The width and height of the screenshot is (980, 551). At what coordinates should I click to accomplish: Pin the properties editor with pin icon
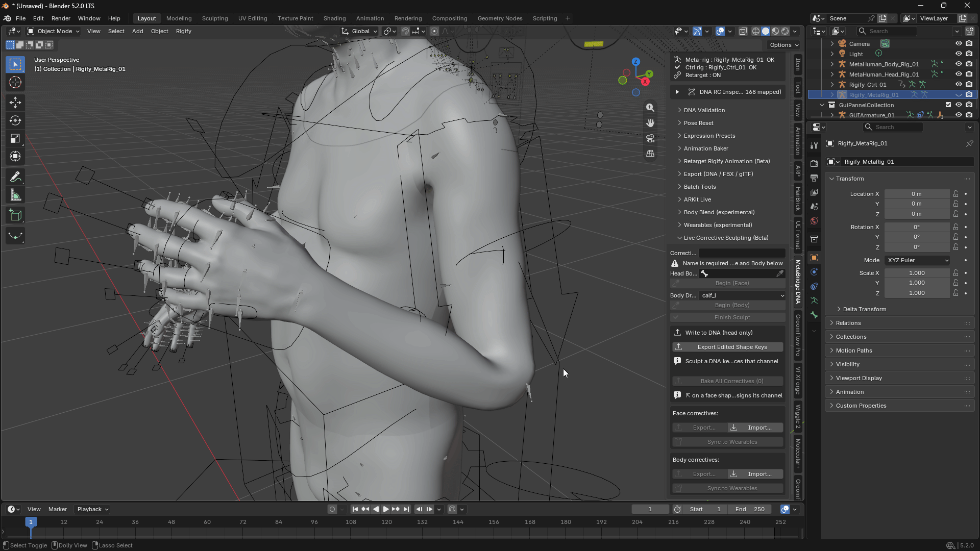point(969,143)
